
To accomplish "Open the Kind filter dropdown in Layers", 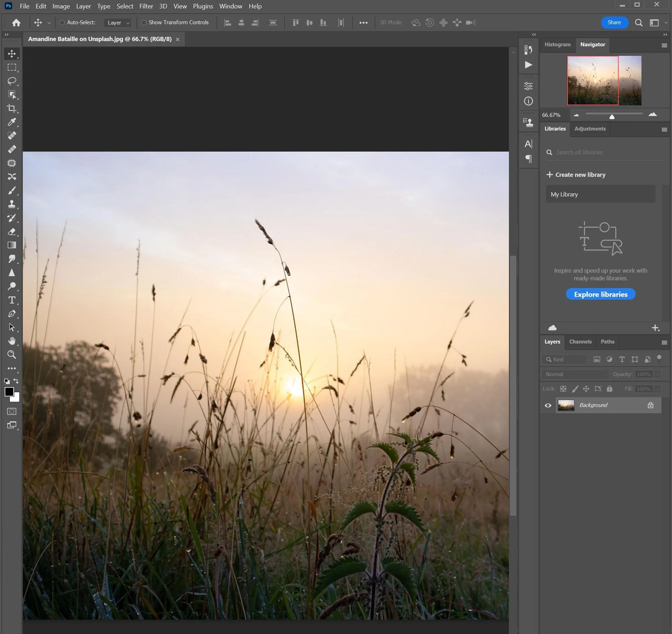I will 564,359.
